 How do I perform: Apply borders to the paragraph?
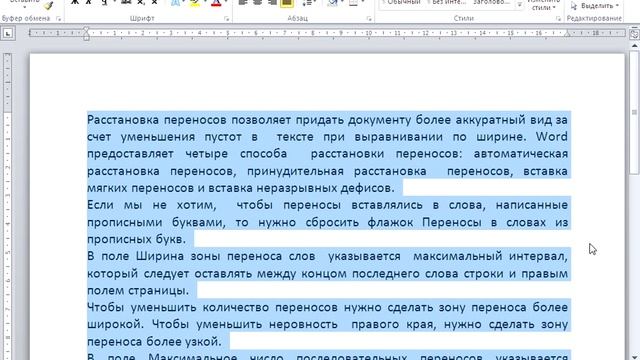(353, 3)
